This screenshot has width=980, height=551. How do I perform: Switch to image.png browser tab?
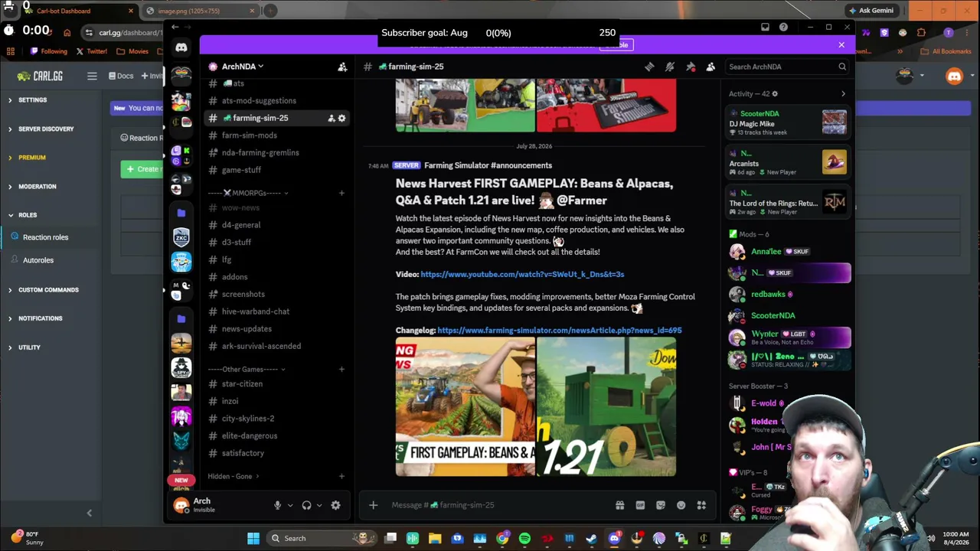(x=201, y=11)
